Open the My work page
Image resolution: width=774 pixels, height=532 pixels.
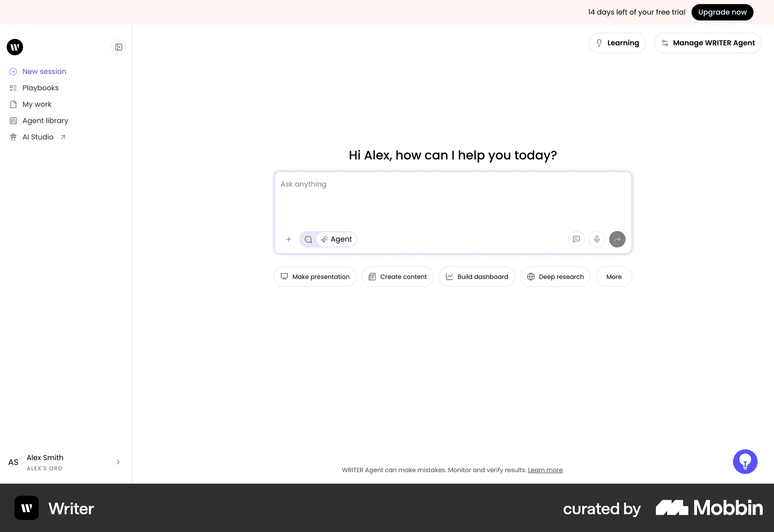point(37,104)
